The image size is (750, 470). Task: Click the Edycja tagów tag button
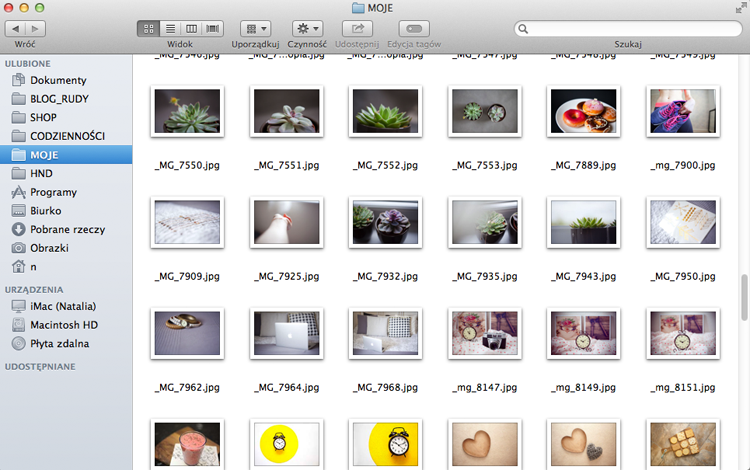pyautogui.click(x=414, y=29)
